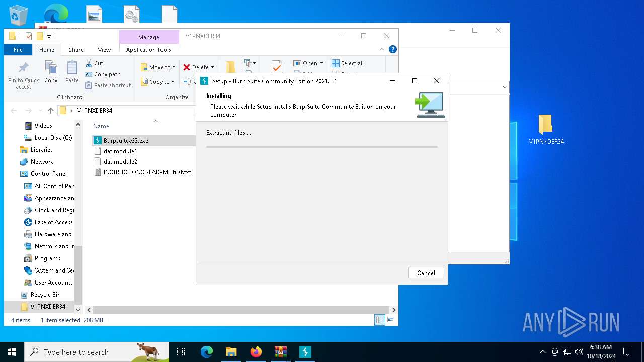Show hidden tray icons chevron
The image size is (644, 362).
pos(542,352)
